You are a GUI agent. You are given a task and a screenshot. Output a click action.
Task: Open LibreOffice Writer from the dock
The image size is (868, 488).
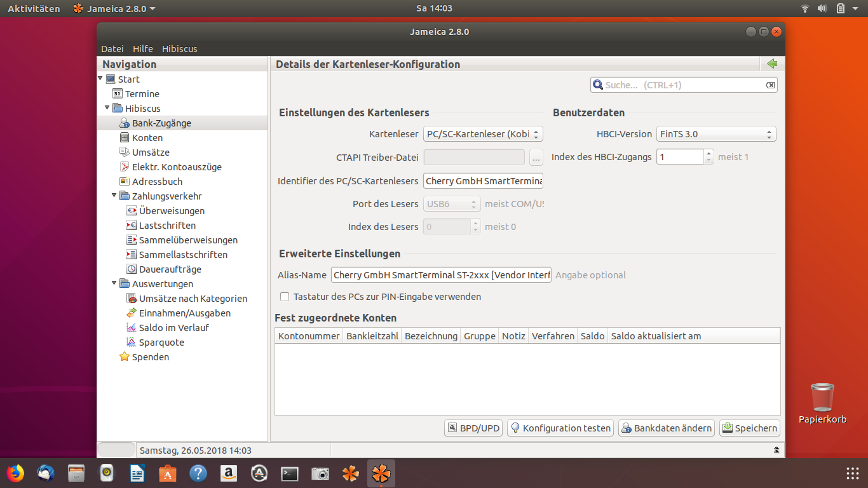pyautogui.click(x=137, y=473)
